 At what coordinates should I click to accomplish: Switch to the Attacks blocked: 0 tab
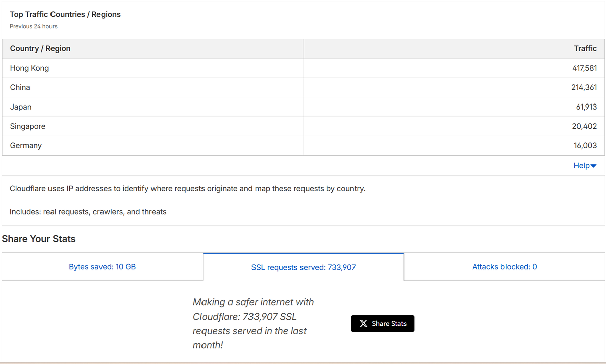click(504, 267)
